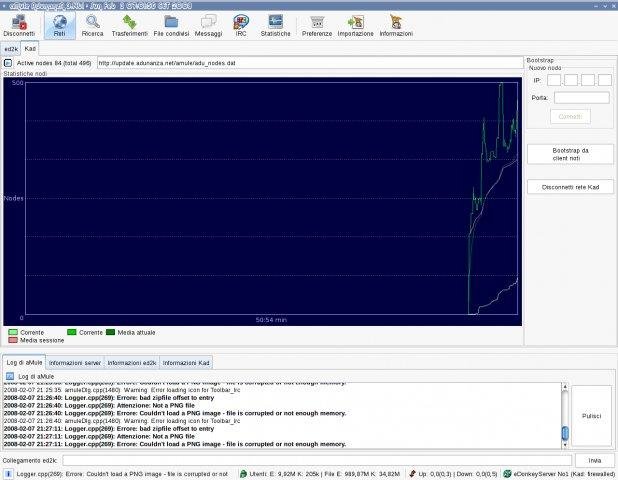The height and width of the screenshot is (480, 618).
Task: Clear the log with Pulisci button
Action: [591, 416]
